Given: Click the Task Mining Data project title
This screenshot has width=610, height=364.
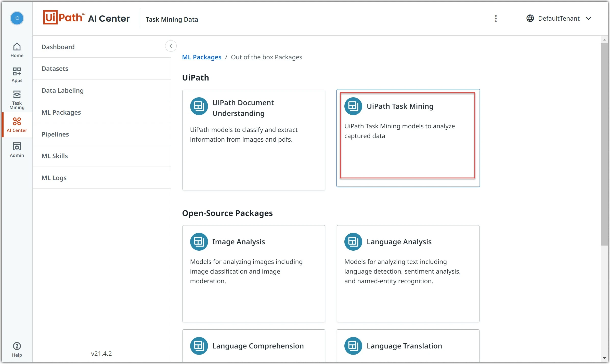Looking at the screenshot, I should point(172,19).
